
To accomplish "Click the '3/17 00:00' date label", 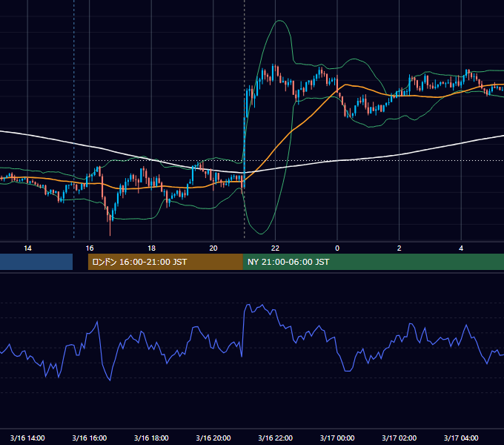I will [337, 438].
